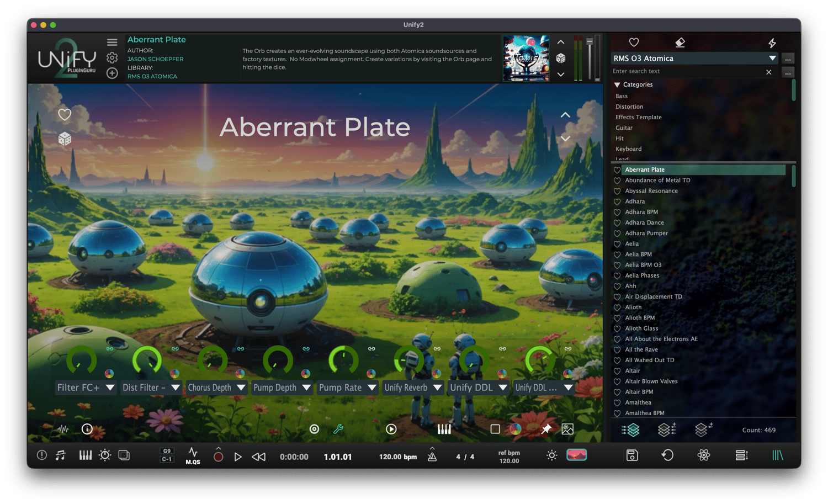
Task: Save patch with the floppy disk icon
Action: (x=632, y=455)
